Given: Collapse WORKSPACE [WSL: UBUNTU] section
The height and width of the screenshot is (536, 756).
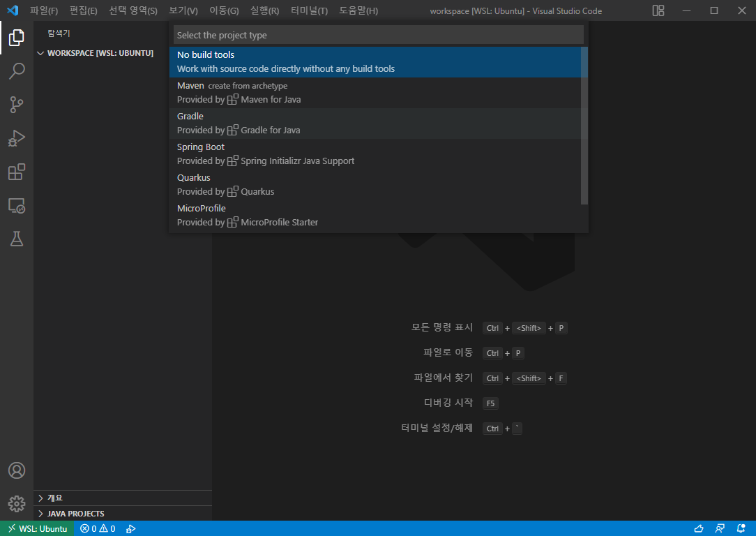Looking at the screenshot, I should tap(123, 53).
